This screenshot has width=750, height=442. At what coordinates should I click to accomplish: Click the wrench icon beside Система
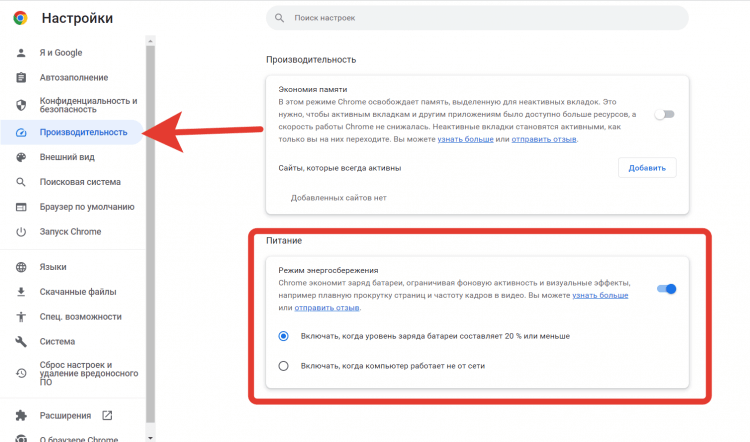pos(21,342)
